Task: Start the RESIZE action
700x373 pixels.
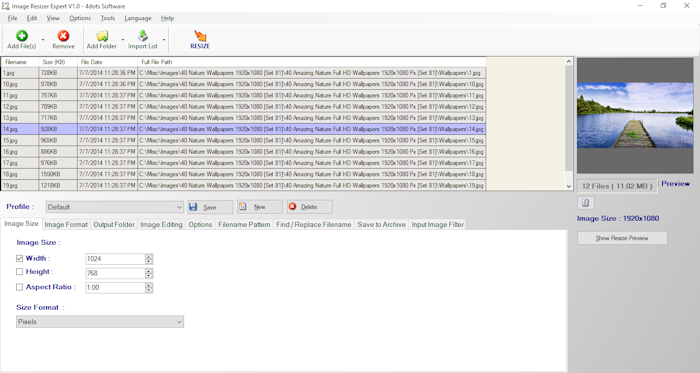Action: [x=200, y=39]
